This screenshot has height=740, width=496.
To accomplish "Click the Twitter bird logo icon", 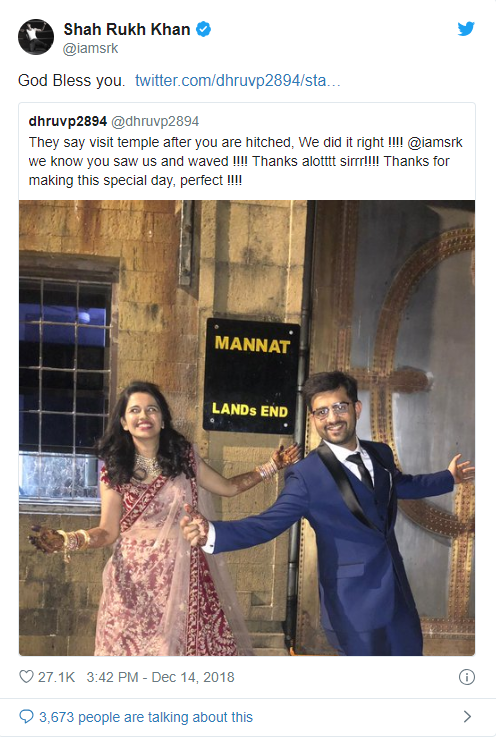I will pos(466,29).
